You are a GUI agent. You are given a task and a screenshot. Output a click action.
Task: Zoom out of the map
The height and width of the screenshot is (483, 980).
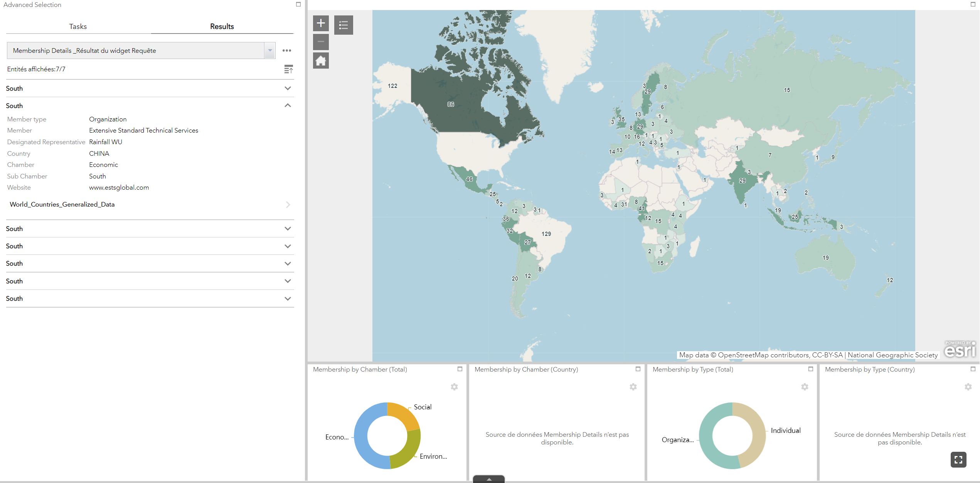321,42
